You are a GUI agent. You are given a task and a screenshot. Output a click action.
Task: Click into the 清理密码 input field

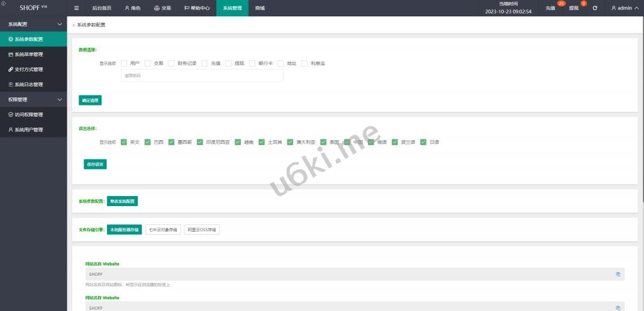pos(202,75)
